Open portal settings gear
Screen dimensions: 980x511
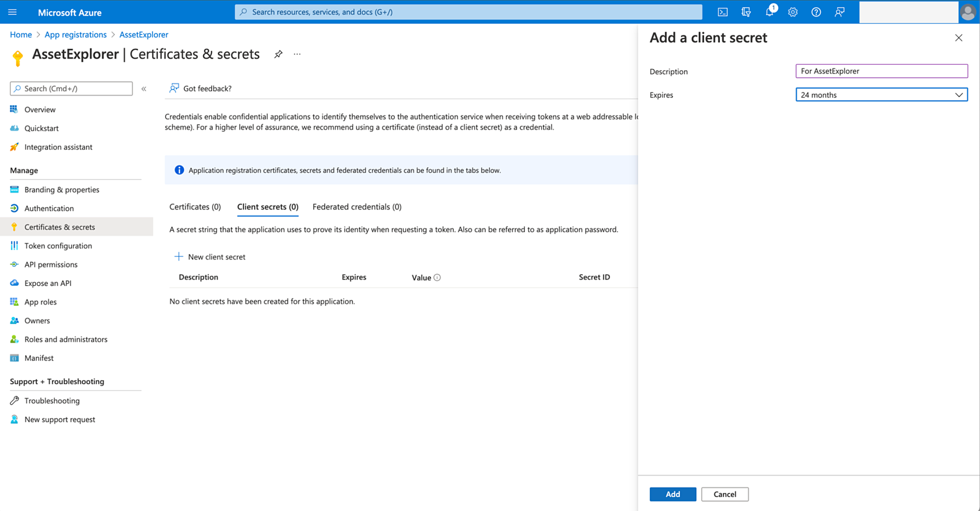pos(793,12)
